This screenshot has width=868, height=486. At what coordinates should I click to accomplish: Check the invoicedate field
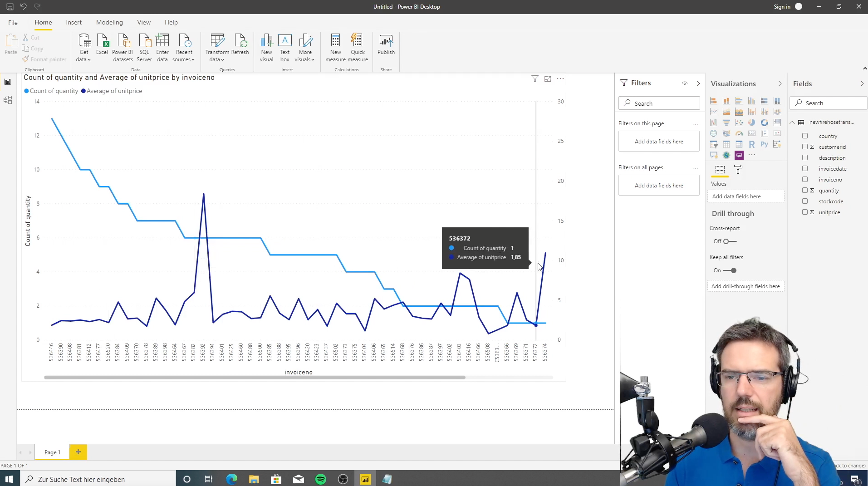point(805,168)
